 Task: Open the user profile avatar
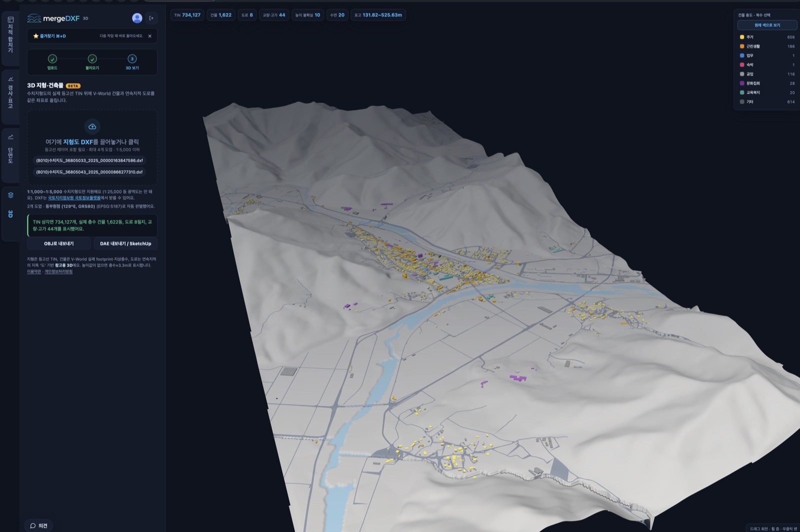click(x=137, y=18)
